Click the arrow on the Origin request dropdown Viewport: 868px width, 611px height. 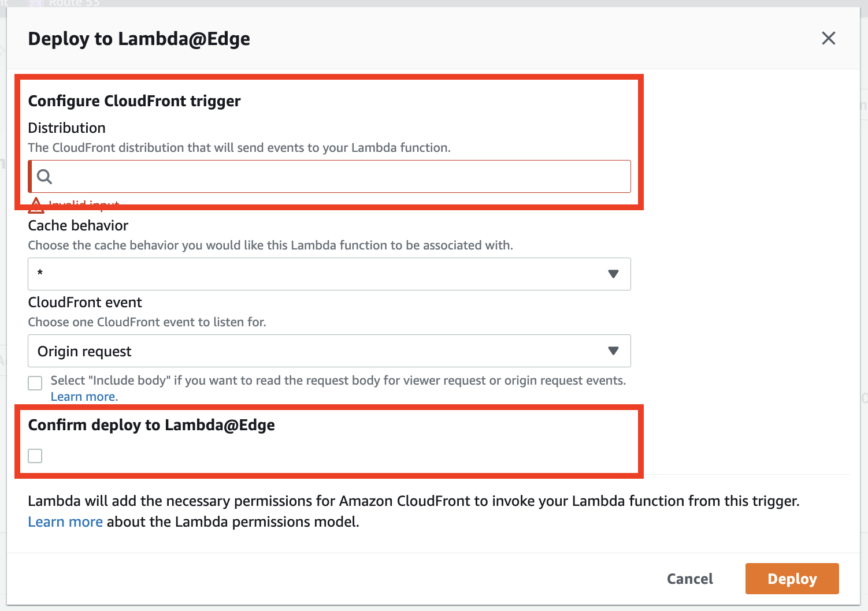(613, 351)
